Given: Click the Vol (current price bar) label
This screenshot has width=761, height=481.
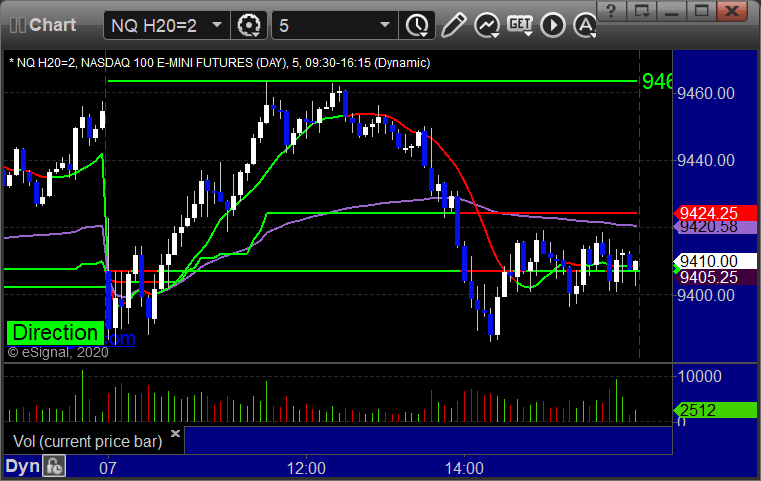Looking at the screenshot, I should [x=87, y=441].
